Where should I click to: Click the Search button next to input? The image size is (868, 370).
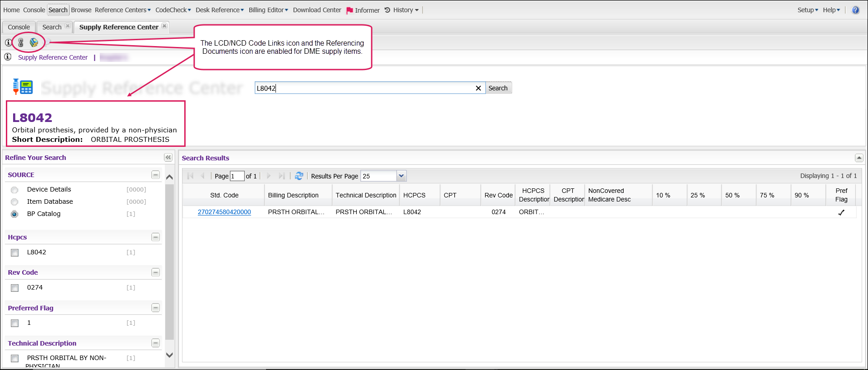point(498,88)
